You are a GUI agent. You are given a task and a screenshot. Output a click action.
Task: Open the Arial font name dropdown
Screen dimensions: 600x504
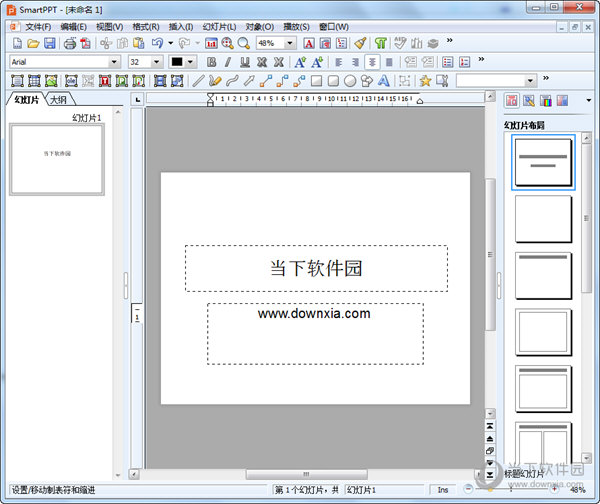114,62
